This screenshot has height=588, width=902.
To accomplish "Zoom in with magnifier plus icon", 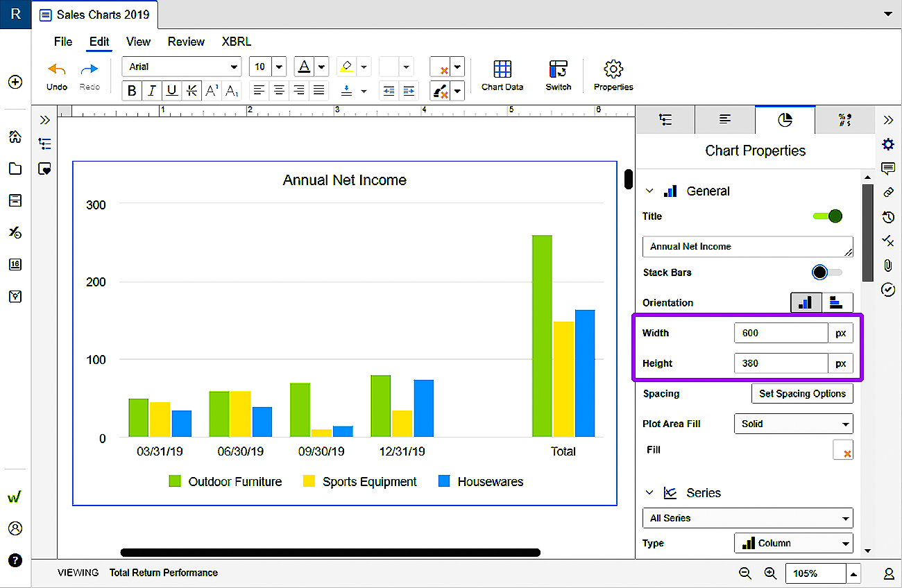I will 770,573.
